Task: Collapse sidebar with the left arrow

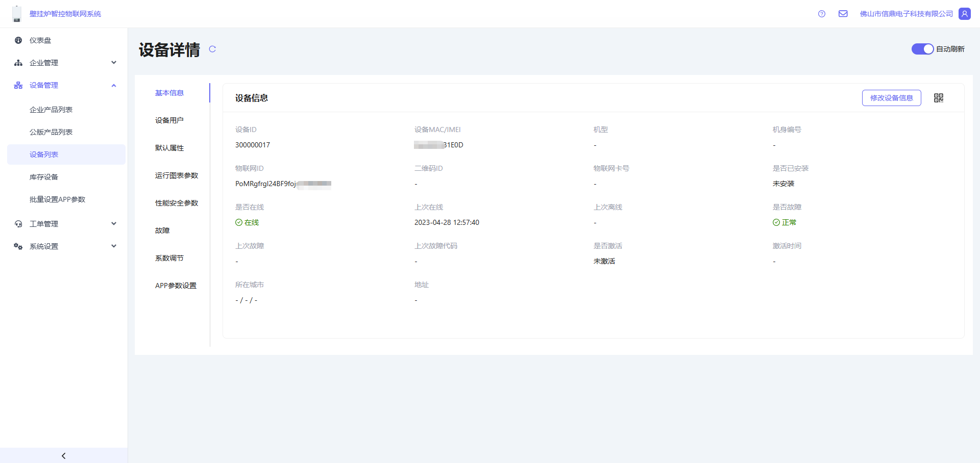Action: pos(63,455)
